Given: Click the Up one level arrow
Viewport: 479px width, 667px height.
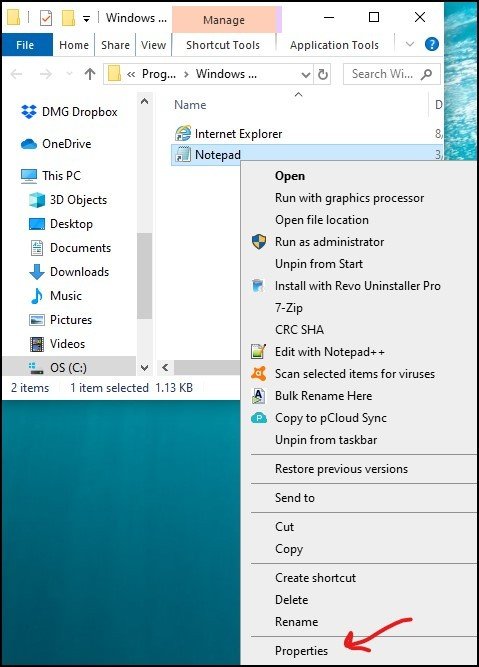Looking at the screenshot, I should (90, 74).
